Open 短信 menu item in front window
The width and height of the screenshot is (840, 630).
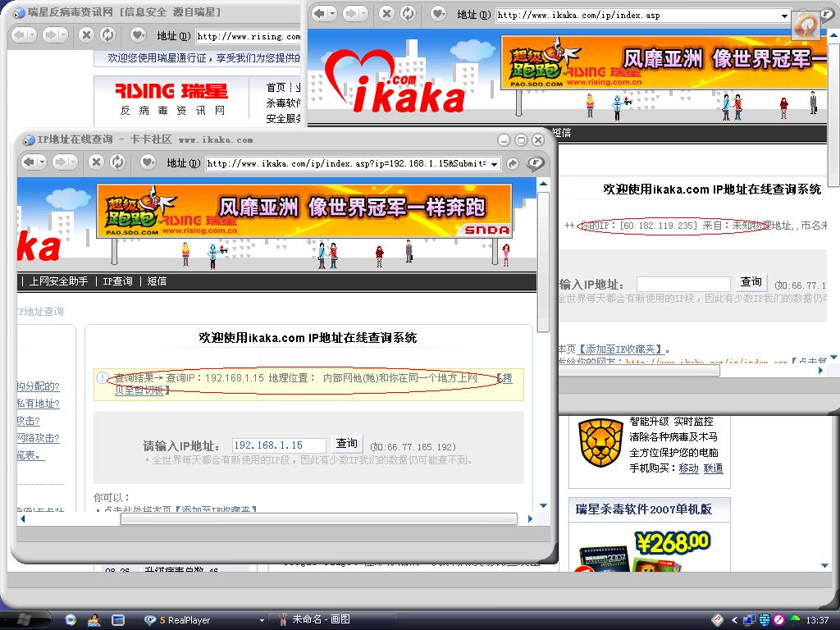157,281
